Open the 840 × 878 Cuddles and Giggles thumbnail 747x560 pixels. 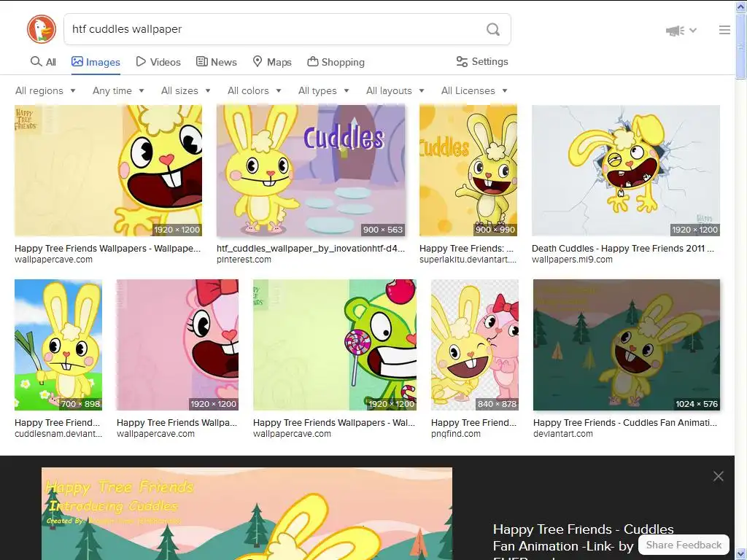474,345
